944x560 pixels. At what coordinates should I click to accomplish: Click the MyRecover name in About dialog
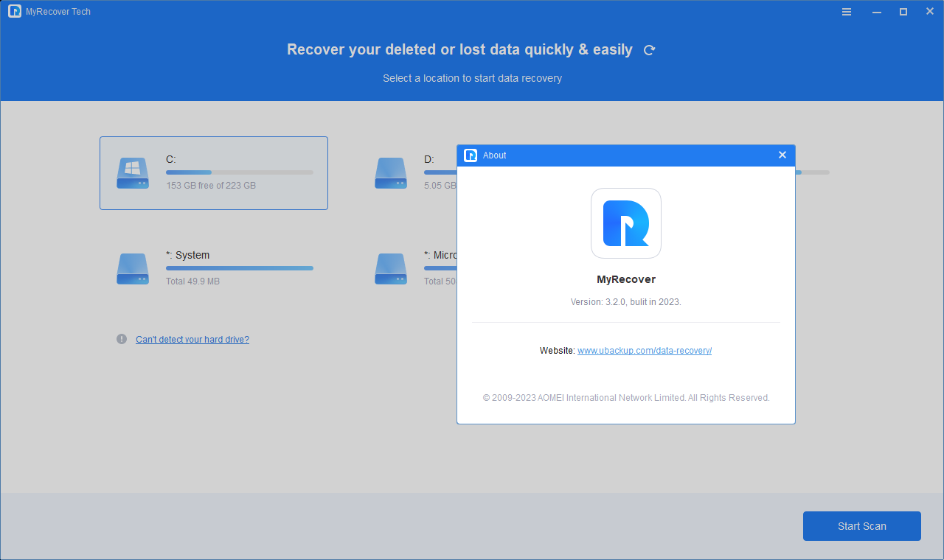626,279
